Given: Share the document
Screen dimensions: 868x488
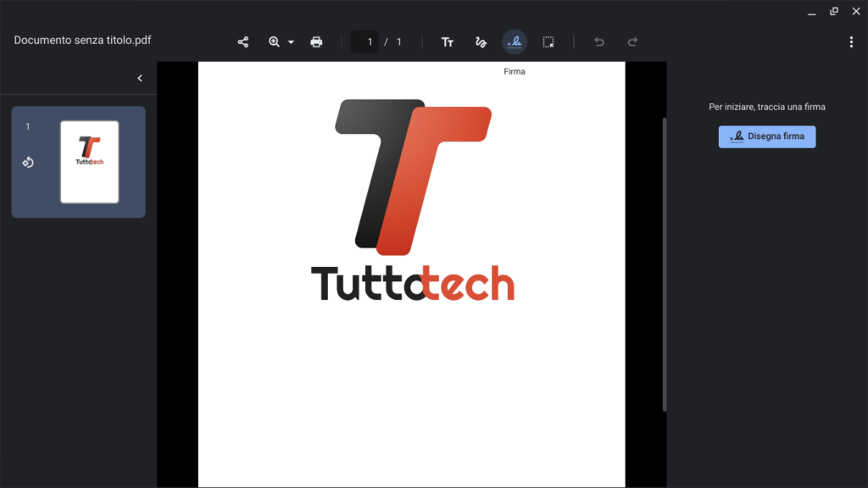Looking at the screenshot, I should 243,41.
